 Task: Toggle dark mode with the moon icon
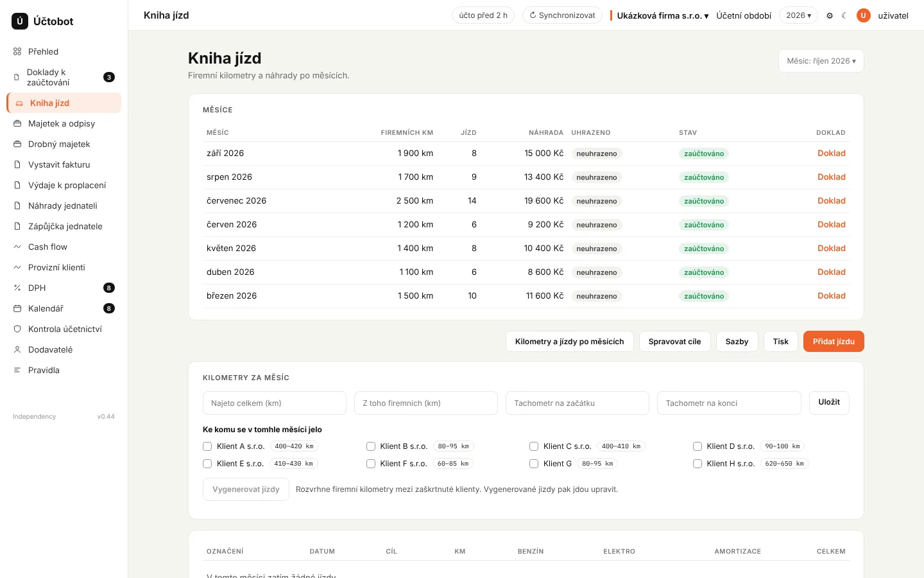(x=844, y=15)
